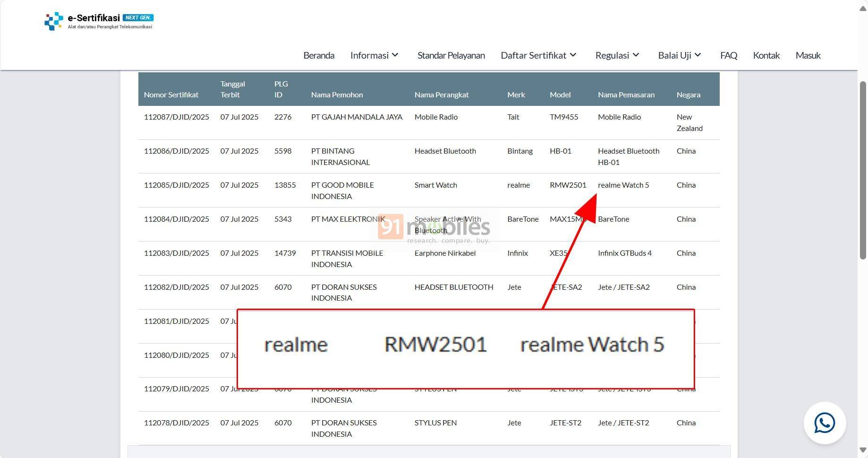
Task: Click the HEADSET BLUETOOTH device cell
Action: (454, 287)
